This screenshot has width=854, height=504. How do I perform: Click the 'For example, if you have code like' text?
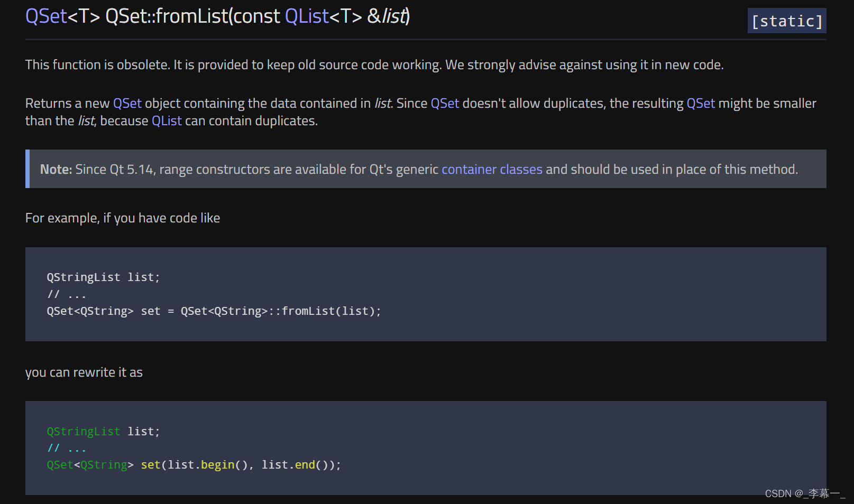(x=123, y=218)
